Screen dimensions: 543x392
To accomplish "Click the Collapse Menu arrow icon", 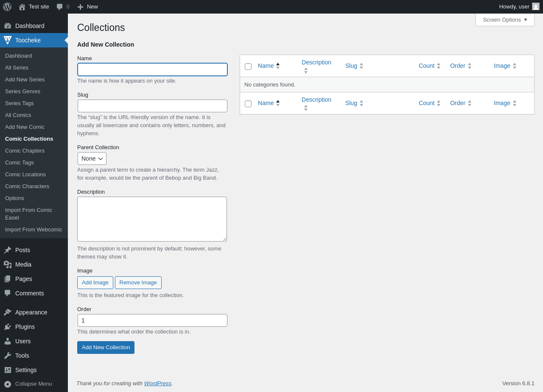I will [8, 384].
